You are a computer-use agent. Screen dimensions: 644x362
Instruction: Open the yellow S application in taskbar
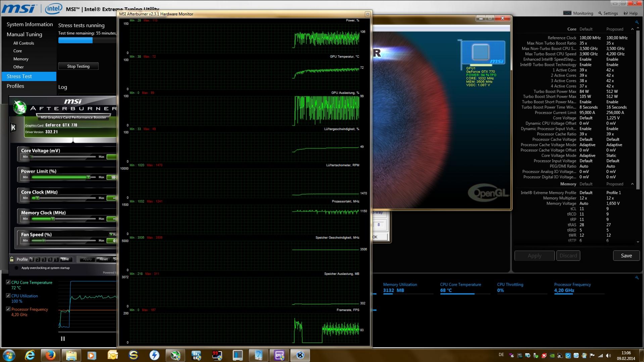133,355
